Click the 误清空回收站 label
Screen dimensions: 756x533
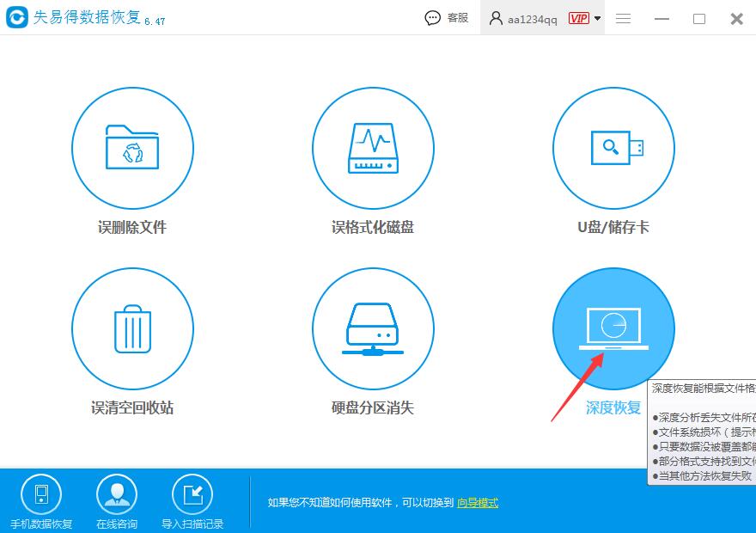pyautogui.click(x=132, y=407)
